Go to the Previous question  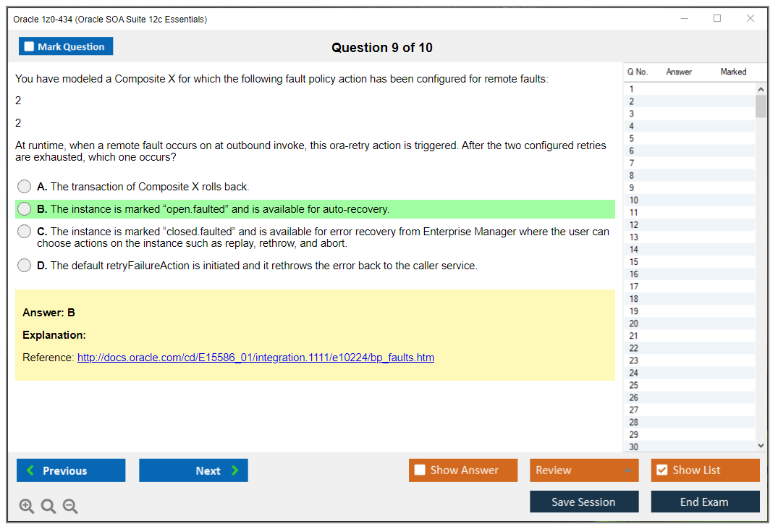click(x=71, y=470)
